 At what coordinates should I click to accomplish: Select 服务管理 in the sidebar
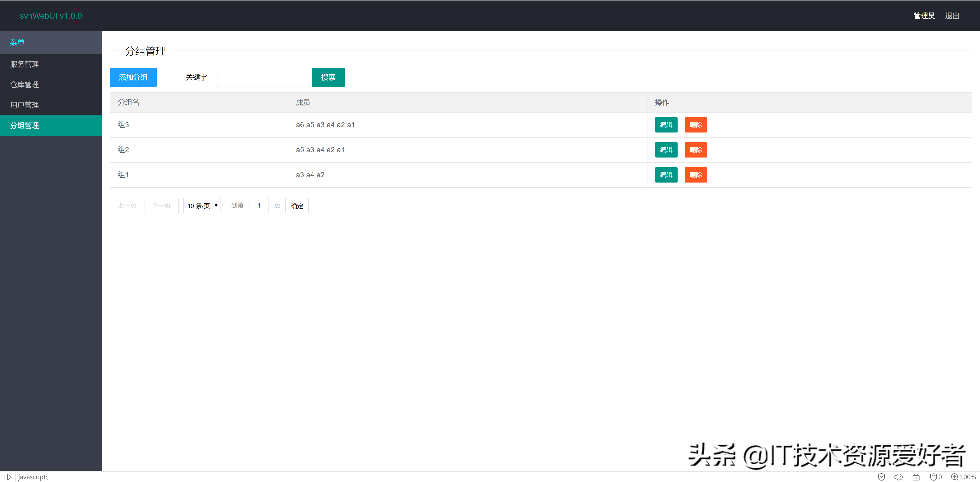(x=24, y=64)
